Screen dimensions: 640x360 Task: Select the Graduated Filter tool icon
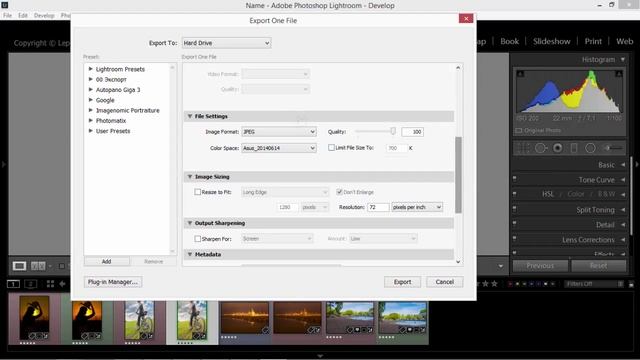[574, 148]
